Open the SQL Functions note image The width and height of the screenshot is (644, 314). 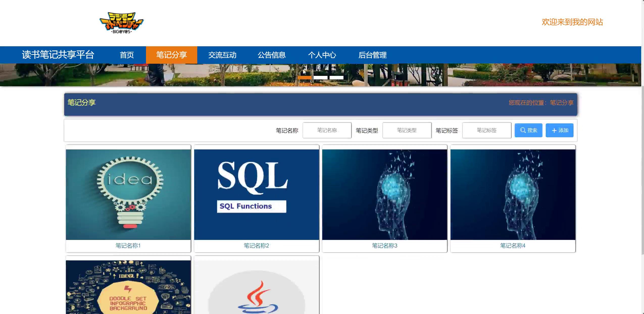click(x=256, y=194)
